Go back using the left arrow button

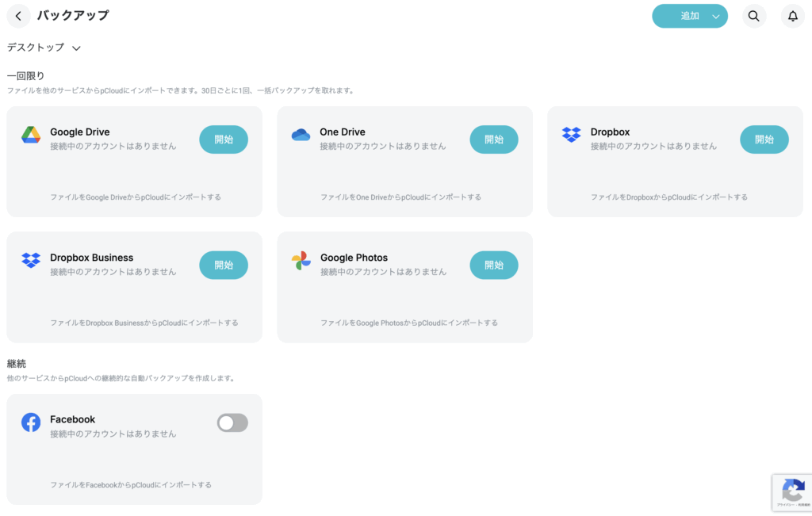pyautogui.click(x=19, y=16)
